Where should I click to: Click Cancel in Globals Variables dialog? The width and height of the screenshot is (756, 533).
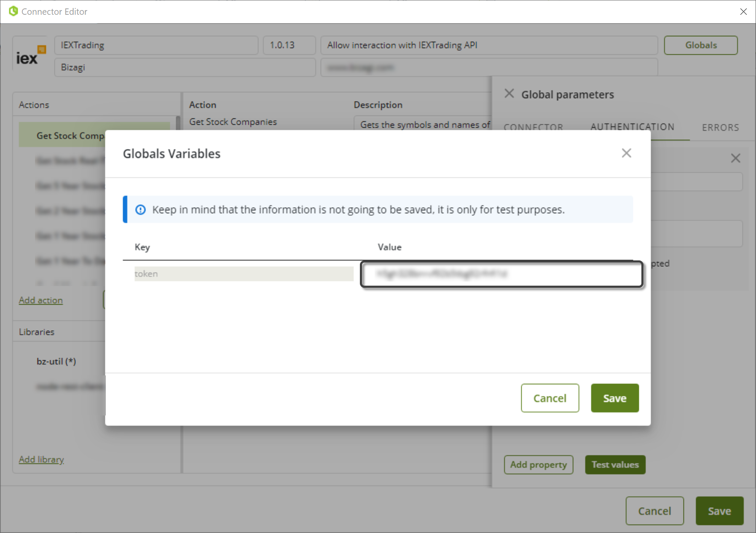550,398
